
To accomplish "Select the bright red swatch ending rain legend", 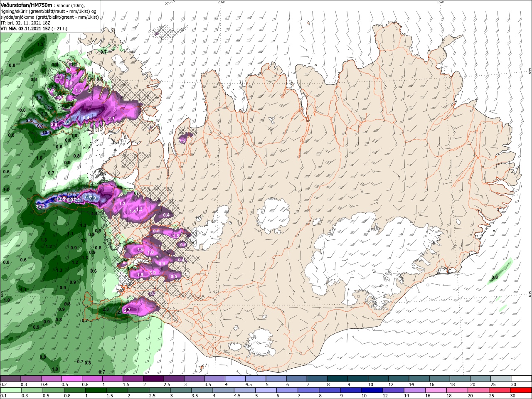I will (x=521, y=390).
